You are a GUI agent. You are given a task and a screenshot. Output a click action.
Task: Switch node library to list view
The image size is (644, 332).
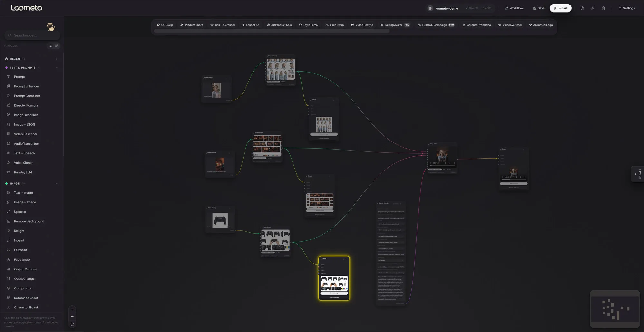click(x=50, y=46)
